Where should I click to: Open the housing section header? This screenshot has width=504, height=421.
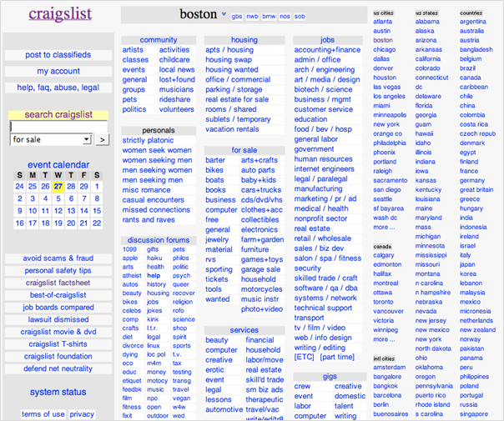coord(244,40)
